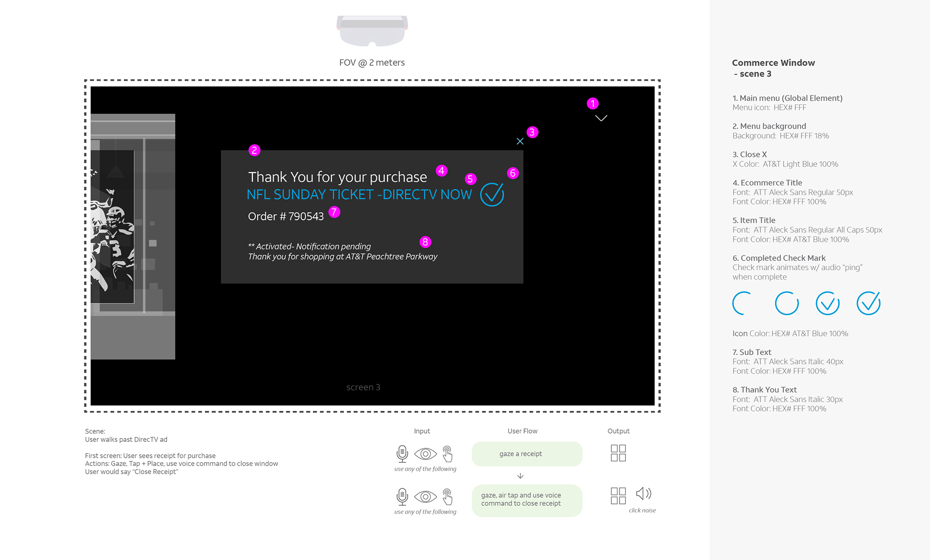Screen dimensions: 930x560
Task: Click the grid output icon beside gaze a receipt
Action: 618,453
